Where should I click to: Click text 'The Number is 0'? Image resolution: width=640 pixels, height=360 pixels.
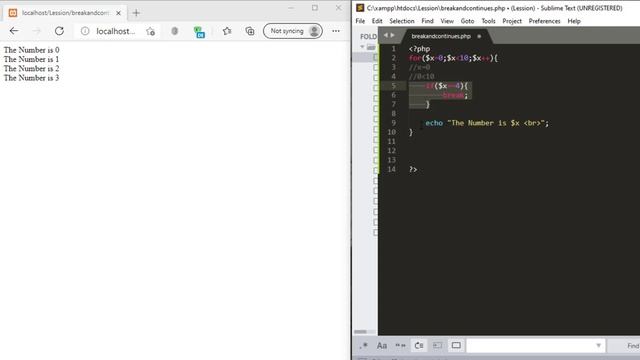31,50
